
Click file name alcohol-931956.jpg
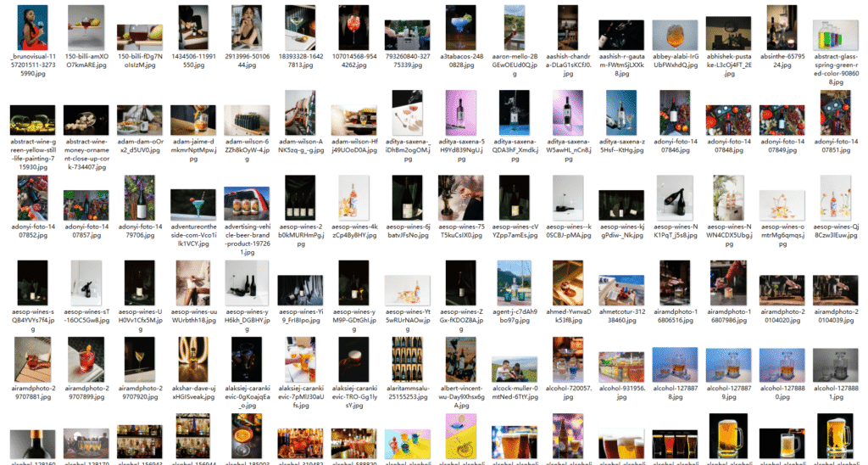[621, 393]
